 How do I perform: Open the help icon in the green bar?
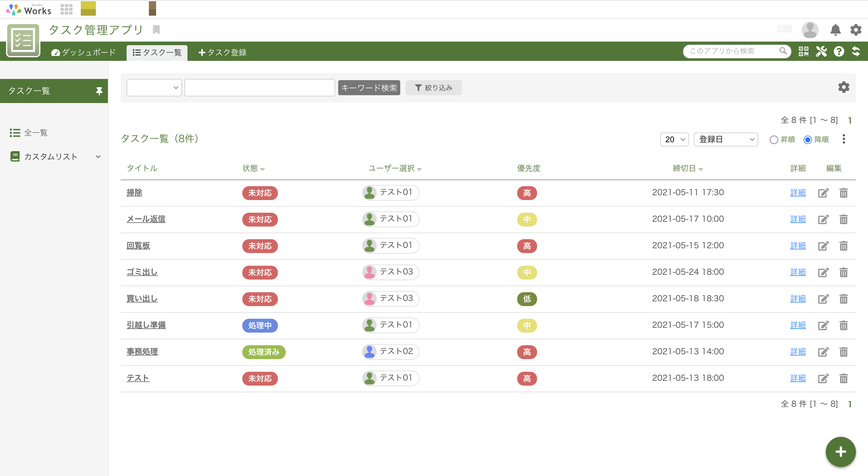pos(839,51)
